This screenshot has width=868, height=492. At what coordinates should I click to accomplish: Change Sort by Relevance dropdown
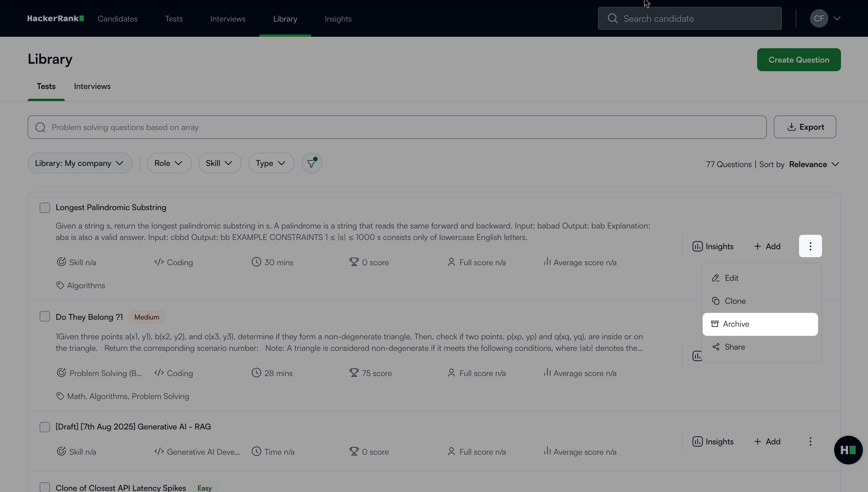click(813, 164)
